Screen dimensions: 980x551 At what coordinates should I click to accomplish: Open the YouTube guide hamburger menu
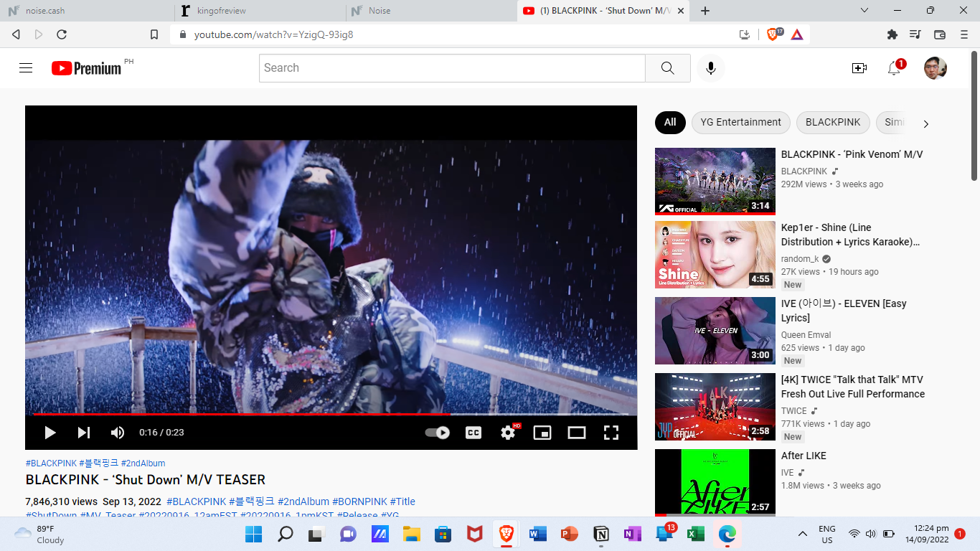tap(26, 68)
